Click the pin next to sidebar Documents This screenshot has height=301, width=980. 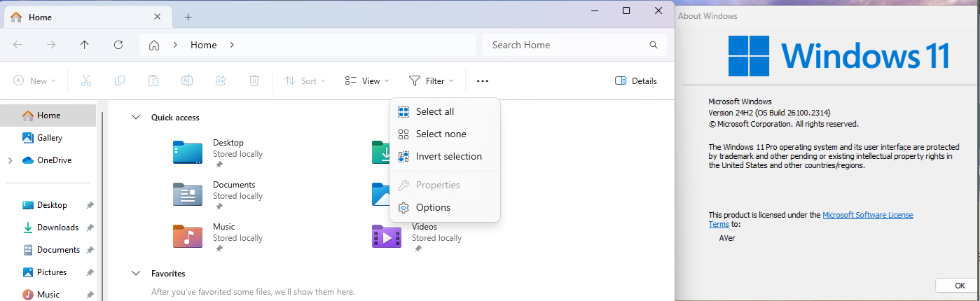click(x=90, y=250)
